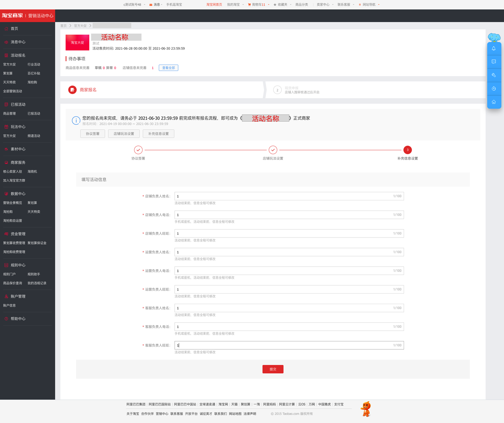The width and height of the screenshot is (504, 423).
Task: Click the step 3 补充信息设置 progress marker
Action: click(408, 150)
